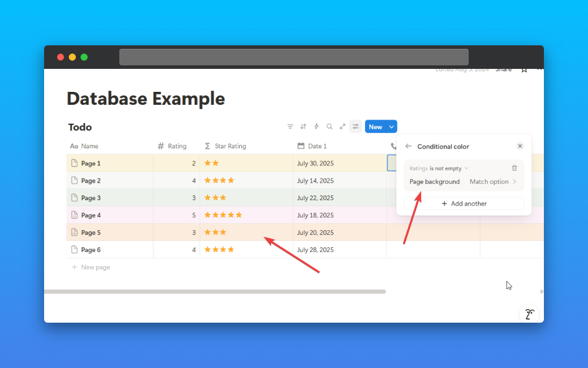Click the Todo database title
This screenshot has width=588, height=368.
(x=80, y=127)
